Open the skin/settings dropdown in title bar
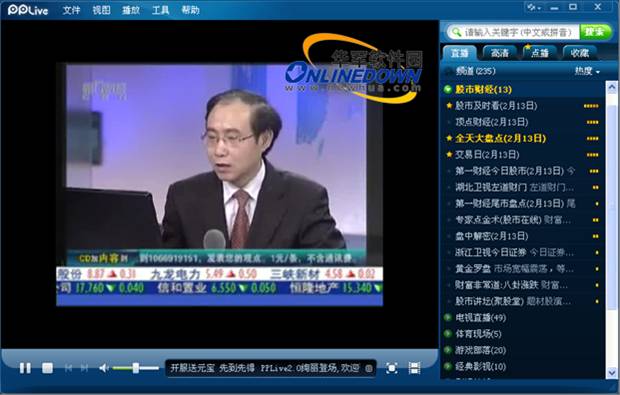Screen dimensions: 620x395 [534, 7]
